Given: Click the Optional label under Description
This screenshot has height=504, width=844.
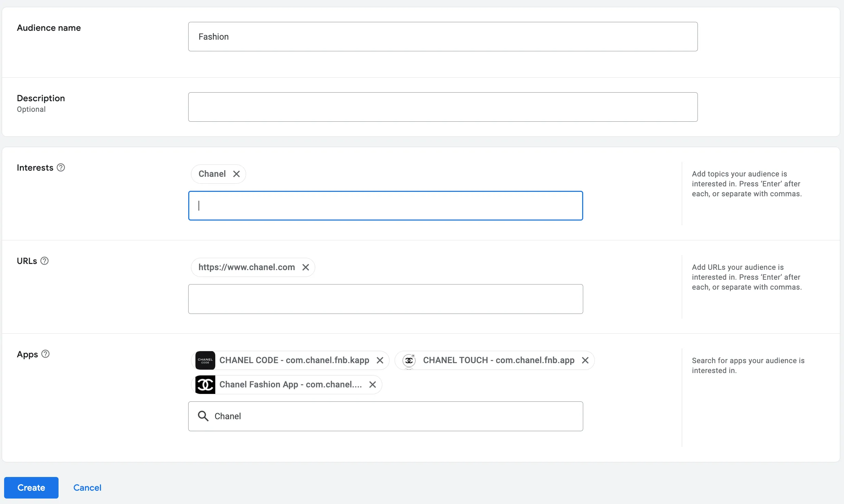Looking at the screenshot, I should tap(31, 109).
